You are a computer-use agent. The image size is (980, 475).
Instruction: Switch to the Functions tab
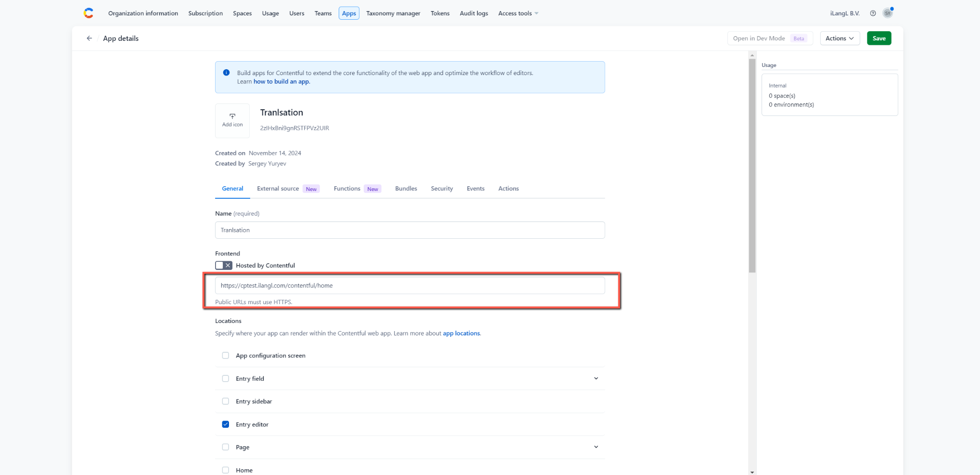(357, 189)
